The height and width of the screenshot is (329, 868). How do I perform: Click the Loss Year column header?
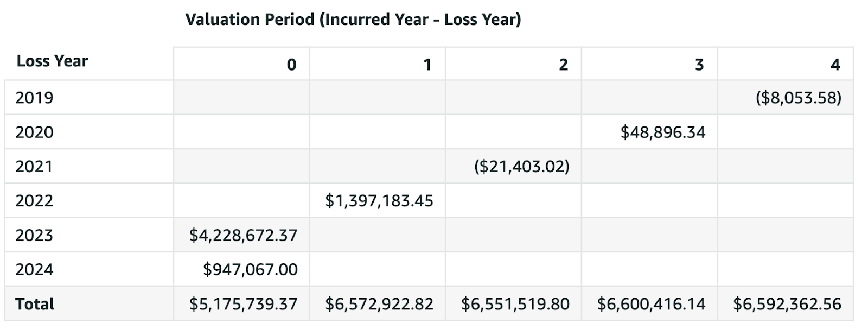(x=52, y=61)
